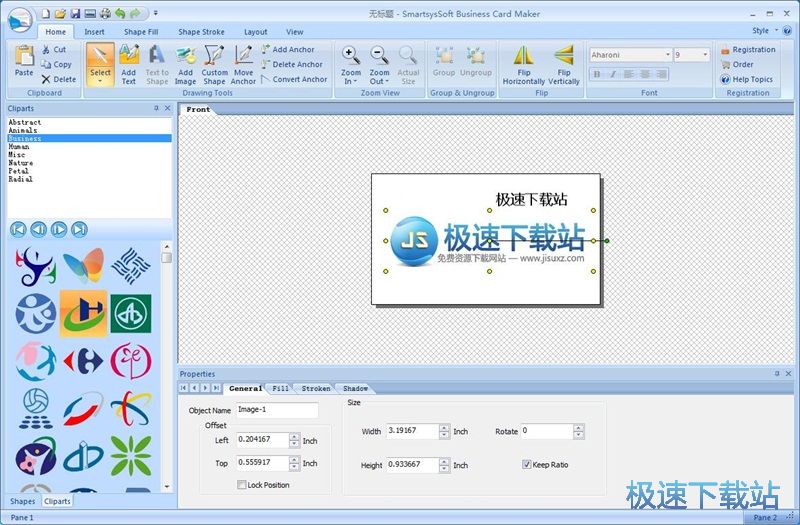Click the Flip Vertically icon

coord(564,56)
